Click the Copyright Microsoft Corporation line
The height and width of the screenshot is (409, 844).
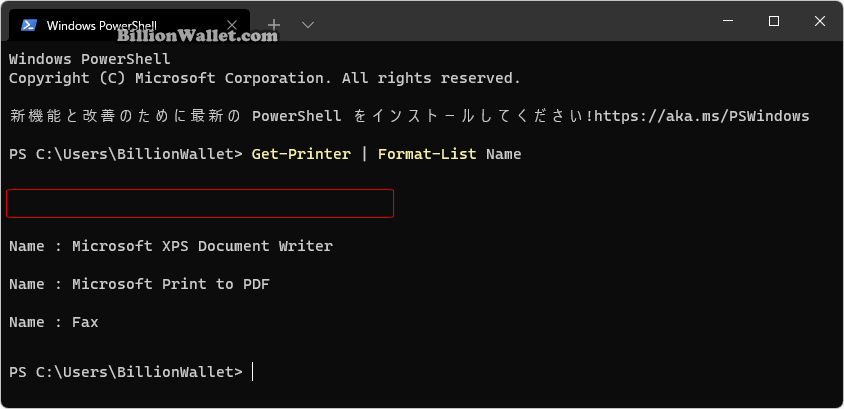tap(265, 79)
